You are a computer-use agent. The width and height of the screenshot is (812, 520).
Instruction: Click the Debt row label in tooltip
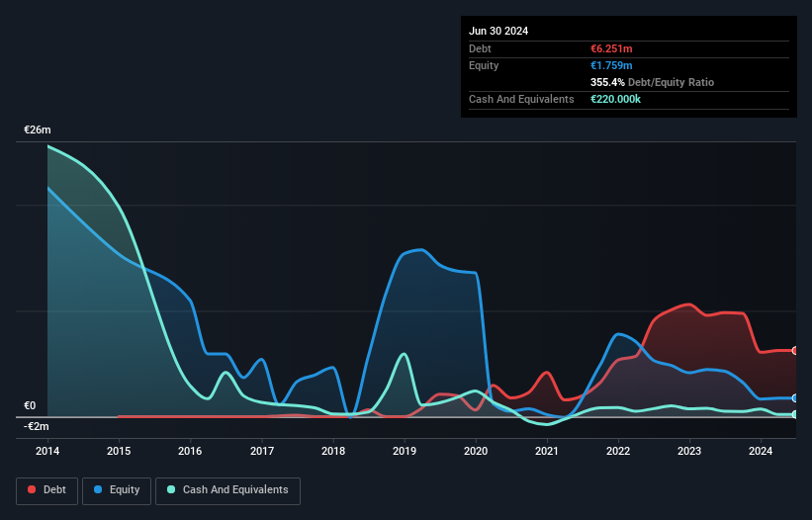pyautogui.click(x=480, y=48)
